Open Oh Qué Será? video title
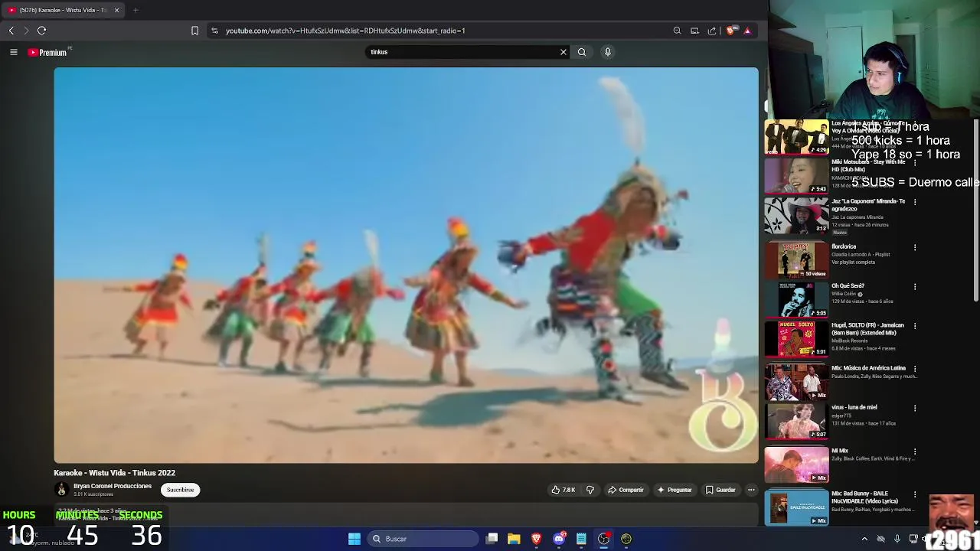Screen dimensions: 980x551 [848, 286]
